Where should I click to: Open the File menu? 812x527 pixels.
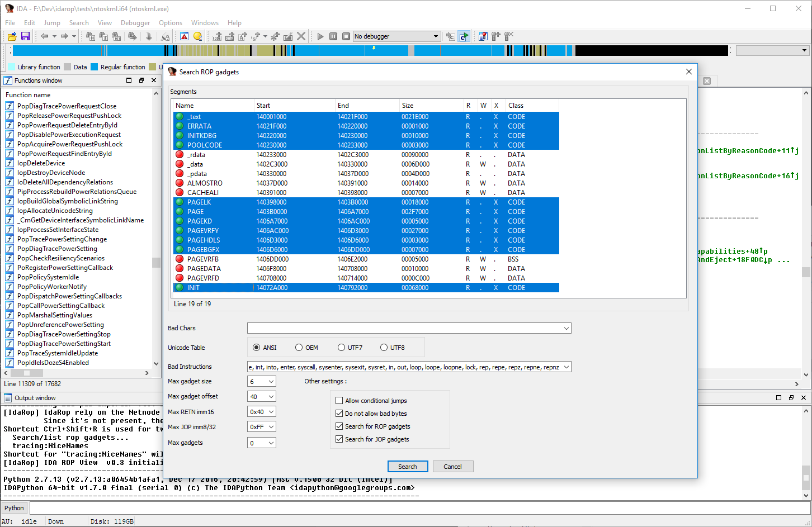(10, 23)
